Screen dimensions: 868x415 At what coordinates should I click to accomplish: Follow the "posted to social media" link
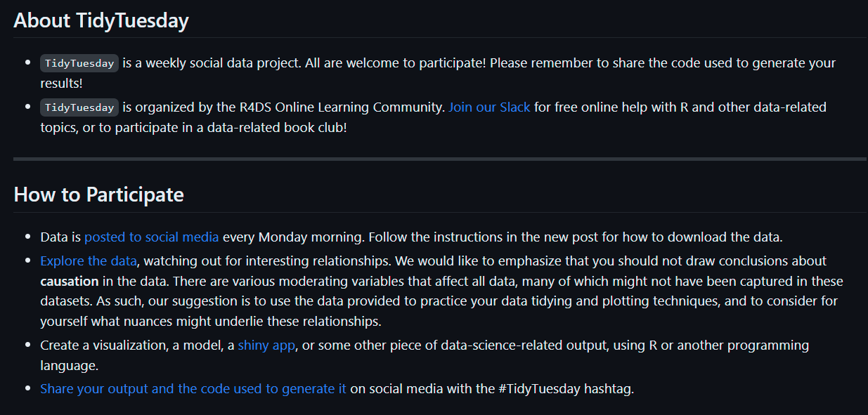coord(152,237)
